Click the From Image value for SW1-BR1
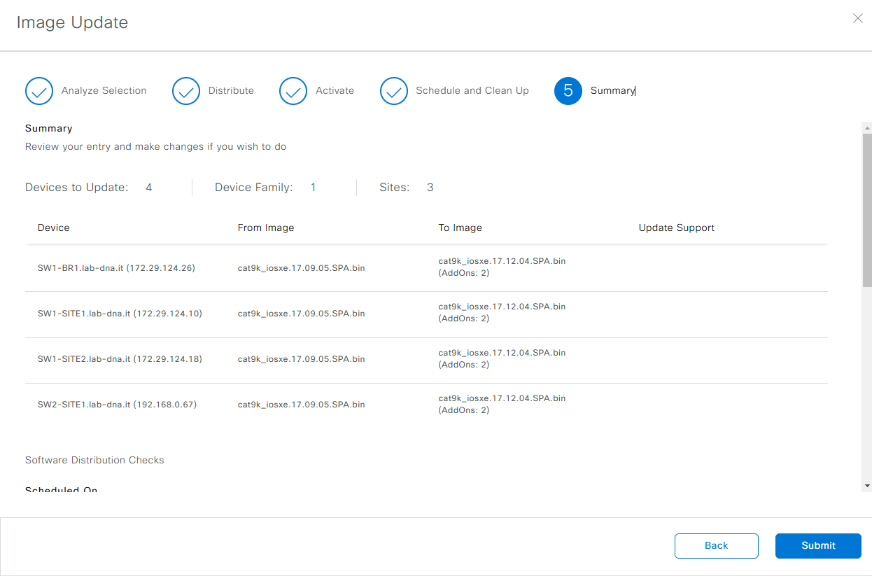Viewport: 872px width, 588px height. point(302,268)
